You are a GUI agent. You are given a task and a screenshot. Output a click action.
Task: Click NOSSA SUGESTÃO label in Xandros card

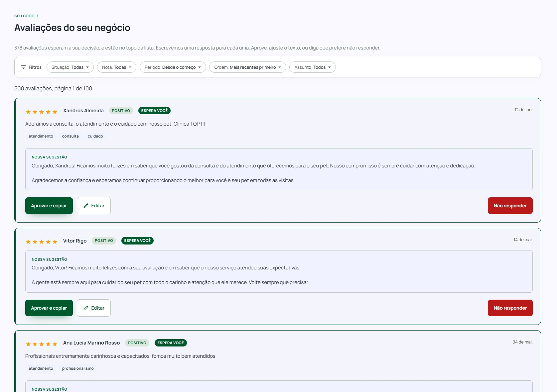(50, 157)
